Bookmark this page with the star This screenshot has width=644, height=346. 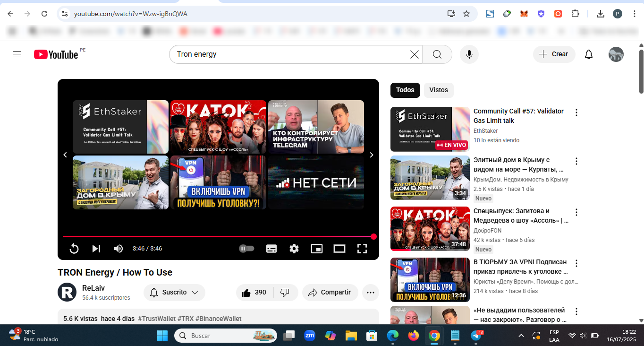pos(466,14)
